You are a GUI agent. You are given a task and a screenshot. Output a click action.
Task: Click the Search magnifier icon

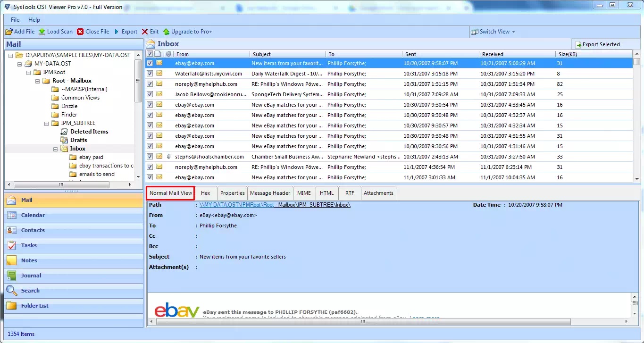(12, 291)
